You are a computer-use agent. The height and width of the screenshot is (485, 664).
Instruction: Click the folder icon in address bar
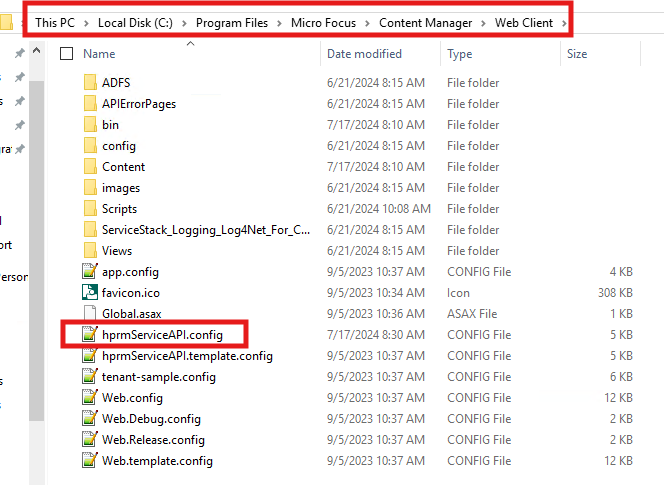pos(6,22)
